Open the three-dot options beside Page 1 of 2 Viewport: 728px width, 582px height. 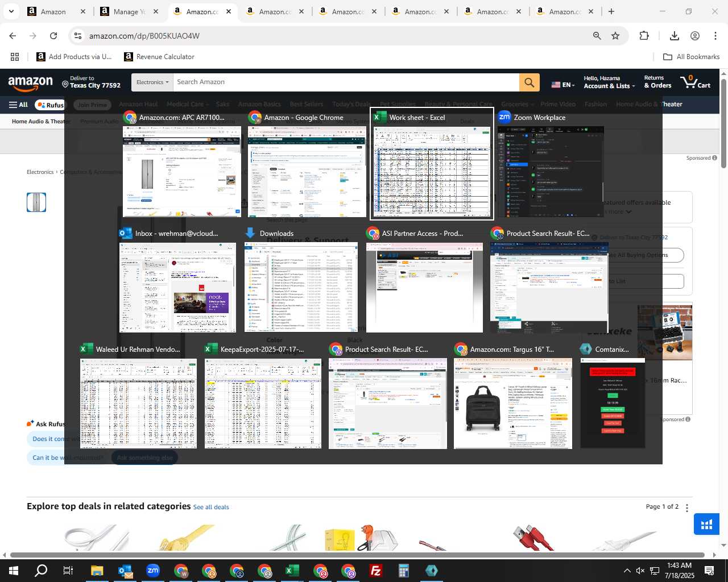(687, 508)
